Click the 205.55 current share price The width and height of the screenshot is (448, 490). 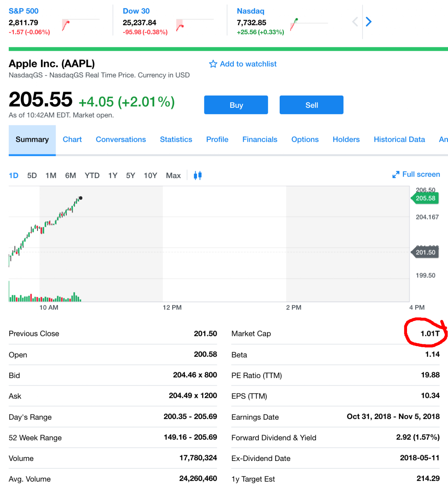pos(41,99)
